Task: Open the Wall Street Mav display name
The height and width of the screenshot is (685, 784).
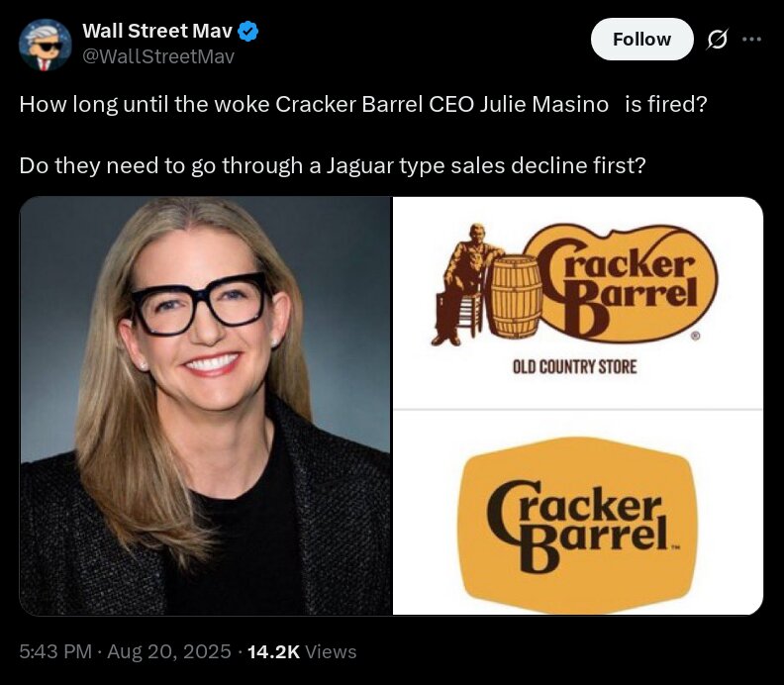Action: (x=157, y=31)
